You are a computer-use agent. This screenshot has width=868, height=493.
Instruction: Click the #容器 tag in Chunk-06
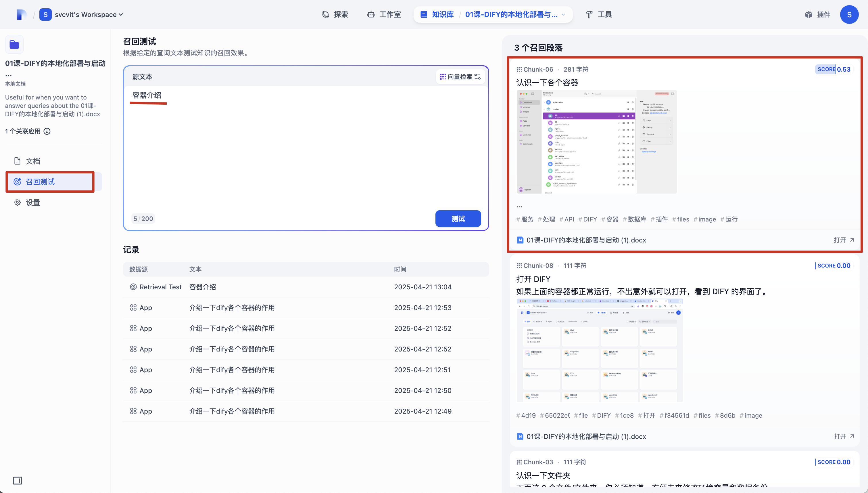(610, 219)
